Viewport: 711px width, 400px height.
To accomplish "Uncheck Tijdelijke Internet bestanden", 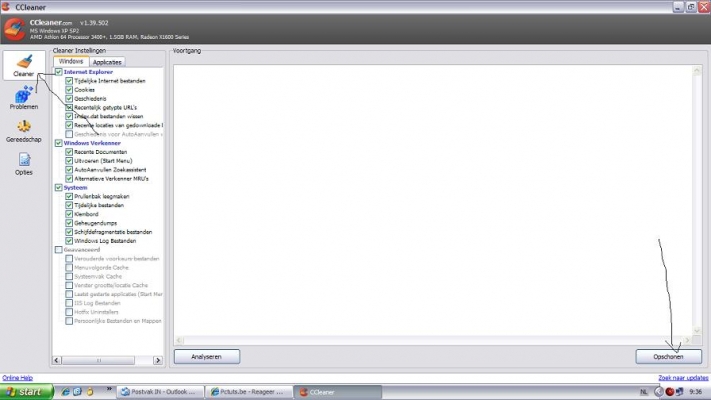I will click(x=69, y=81).
